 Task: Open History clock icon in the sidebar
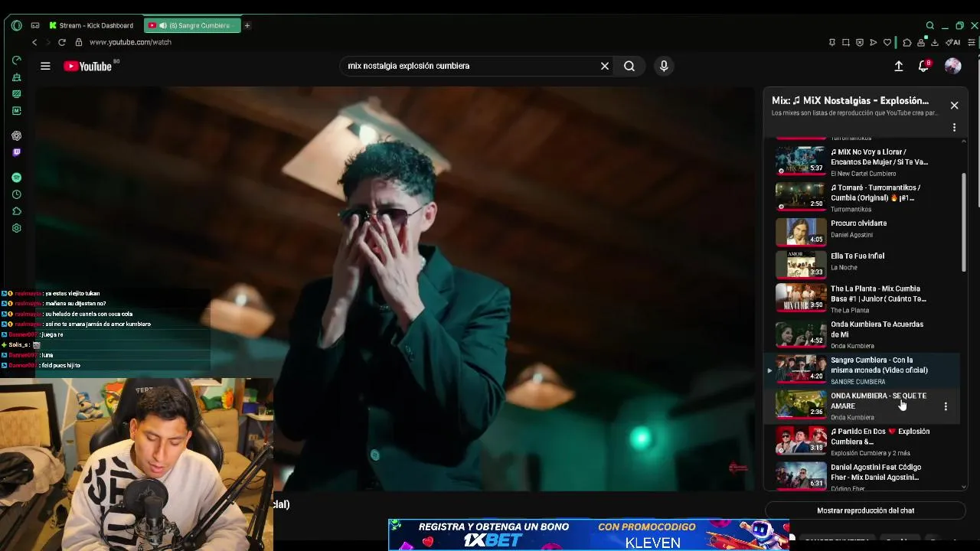[16, 194]
